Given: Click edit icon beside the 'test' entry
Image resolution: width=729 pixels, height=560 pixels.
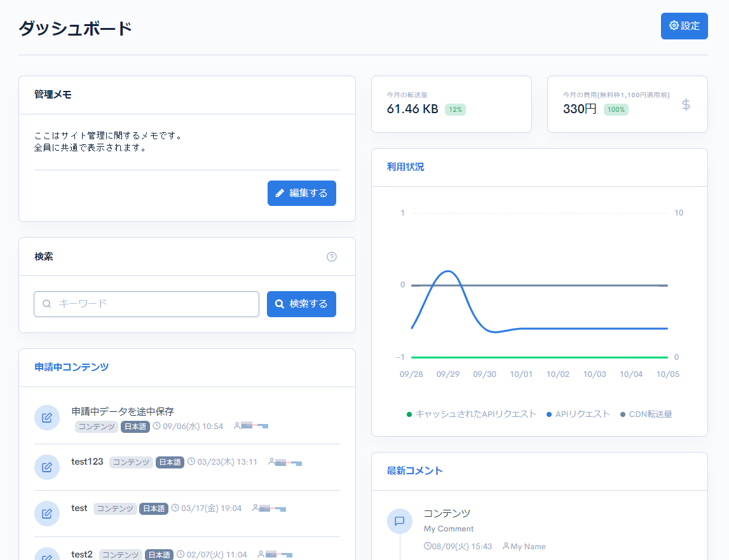Looking at the screenshot, I should pos(47,514).
